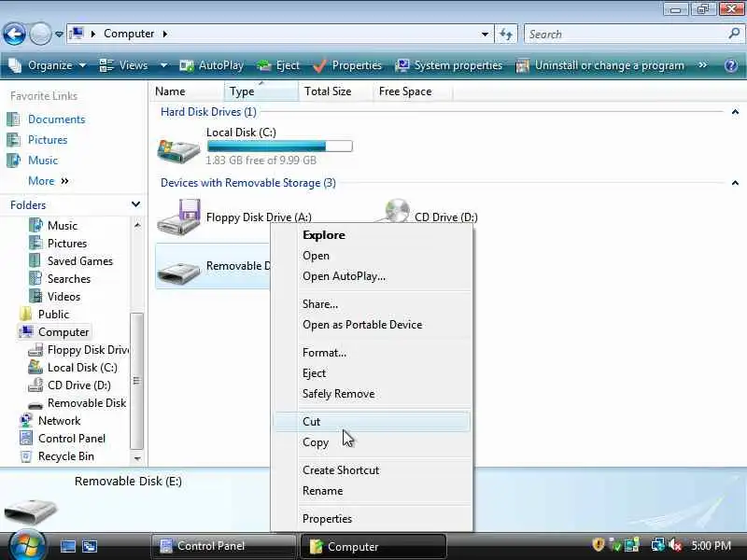
Task: Choose Explore from the context menu
Action: [372, 235]
